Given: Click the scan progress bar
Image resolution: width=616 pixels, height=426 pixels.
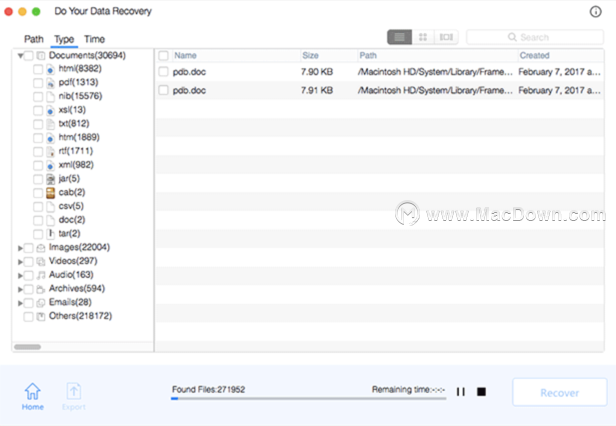Looking at the screenshot, I should [x=308, y=398].
